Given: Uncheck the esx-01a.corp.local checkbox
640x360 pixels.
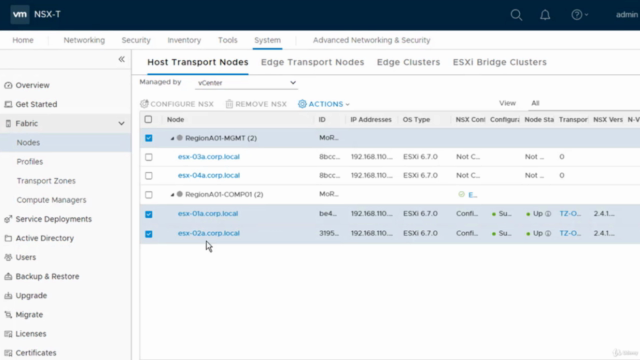Looking at the screenshot, I should coord(149,214).
